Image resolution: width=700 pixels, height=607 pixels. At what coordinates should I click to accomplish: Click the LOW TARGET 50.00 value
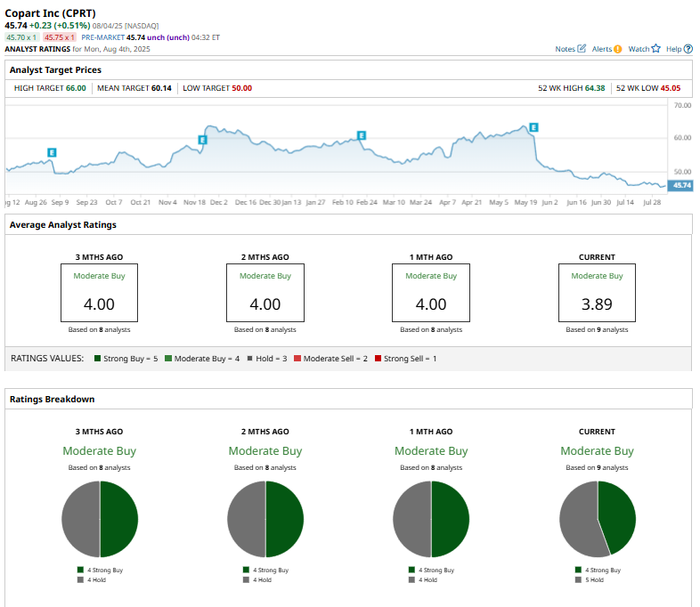click(x=242, y=88)
